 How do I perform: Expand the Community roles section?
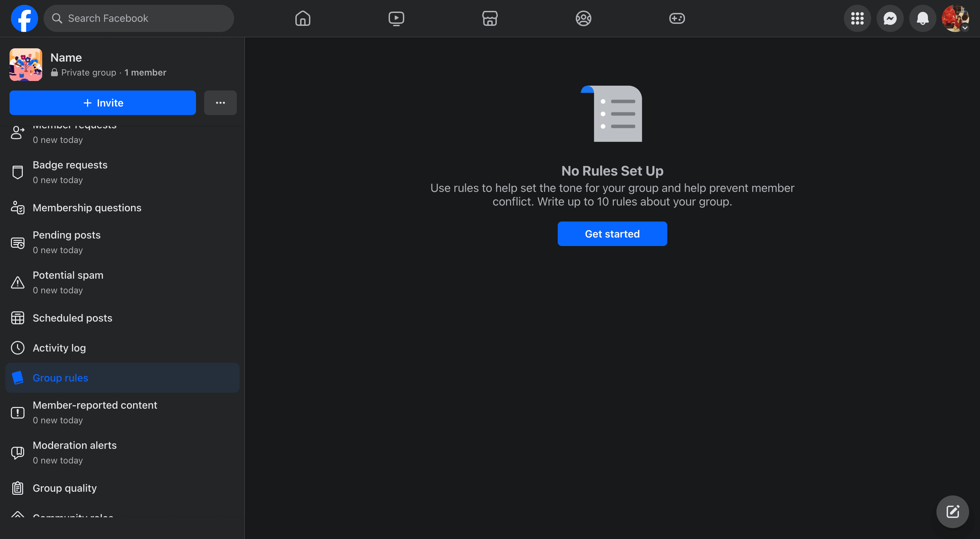[73, 517]
